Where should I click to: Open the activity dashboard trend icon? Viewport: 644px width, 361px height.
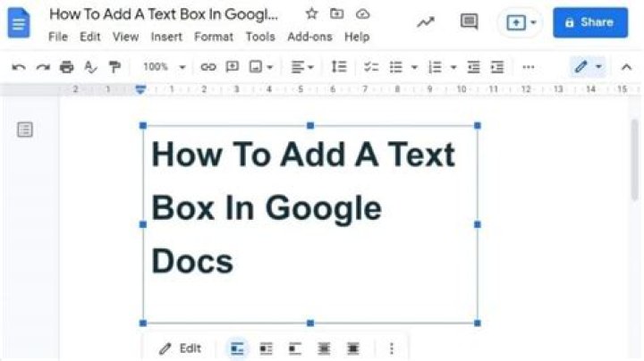(x=426, y=22)
